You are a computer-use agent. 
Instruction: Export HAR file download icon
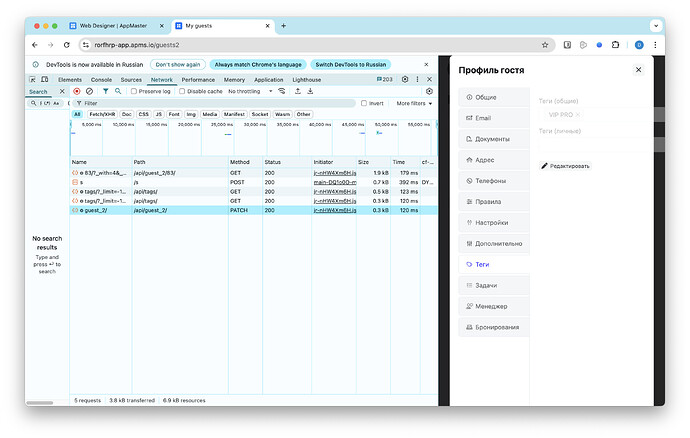pos(310,91)
